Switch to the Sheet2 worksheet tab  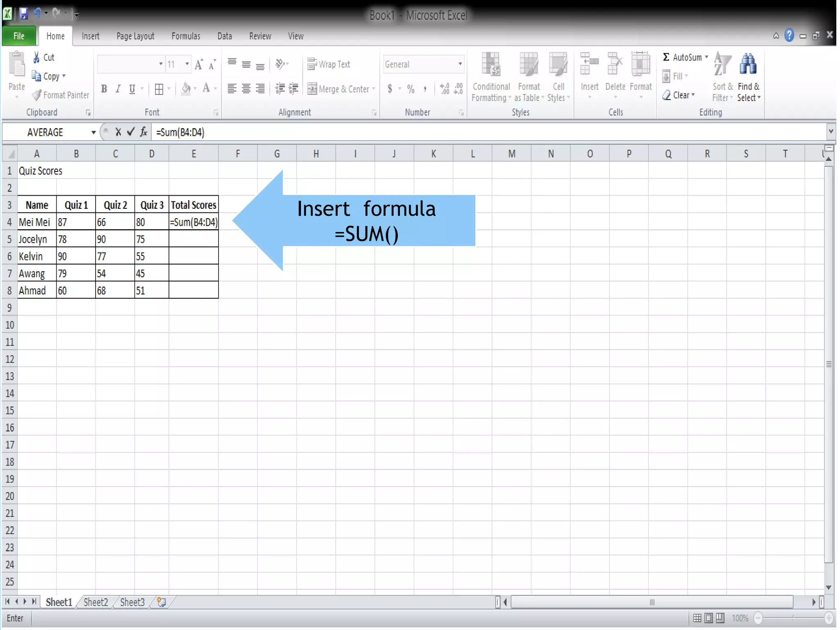pos(96,602)
